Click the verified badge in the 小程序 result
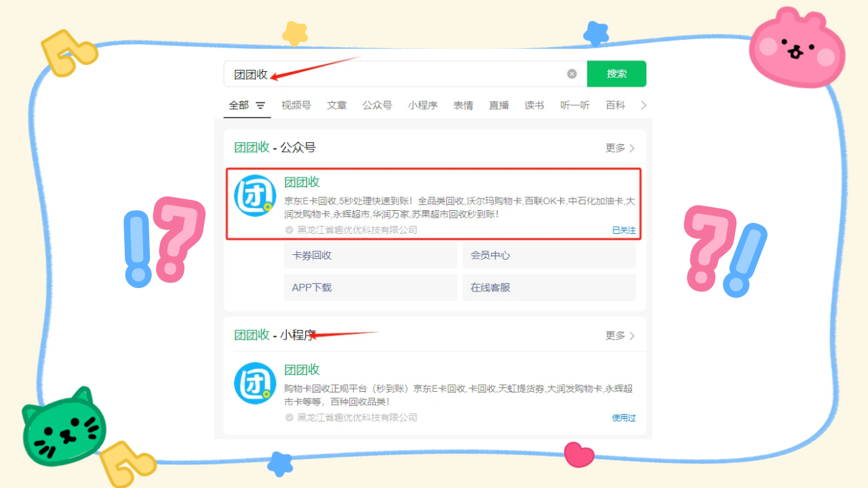 [x=290, y=418]
